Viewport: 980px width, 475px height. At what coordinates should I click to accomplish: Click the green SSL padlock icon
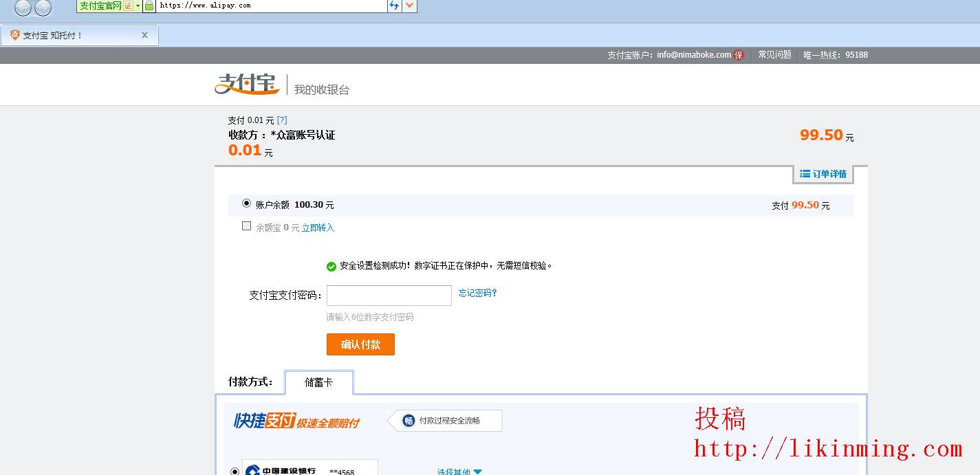pyautogui.click(x=149, y=5)
